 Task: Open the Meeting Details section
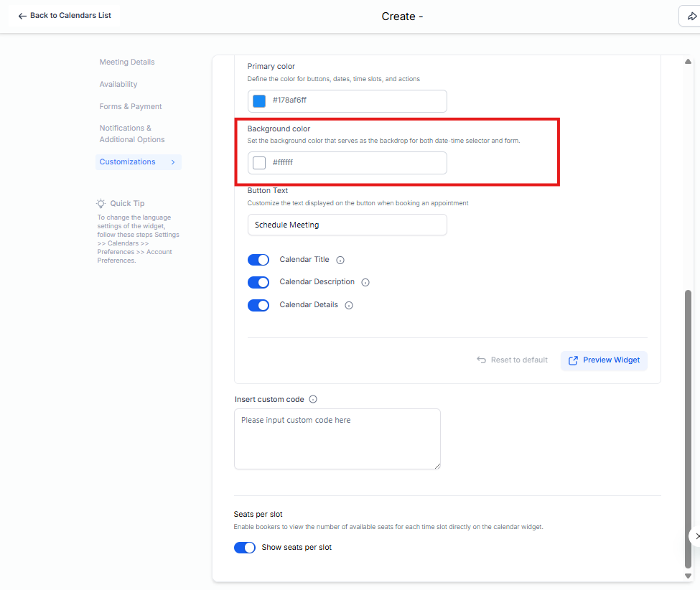(x=127, y=62)
